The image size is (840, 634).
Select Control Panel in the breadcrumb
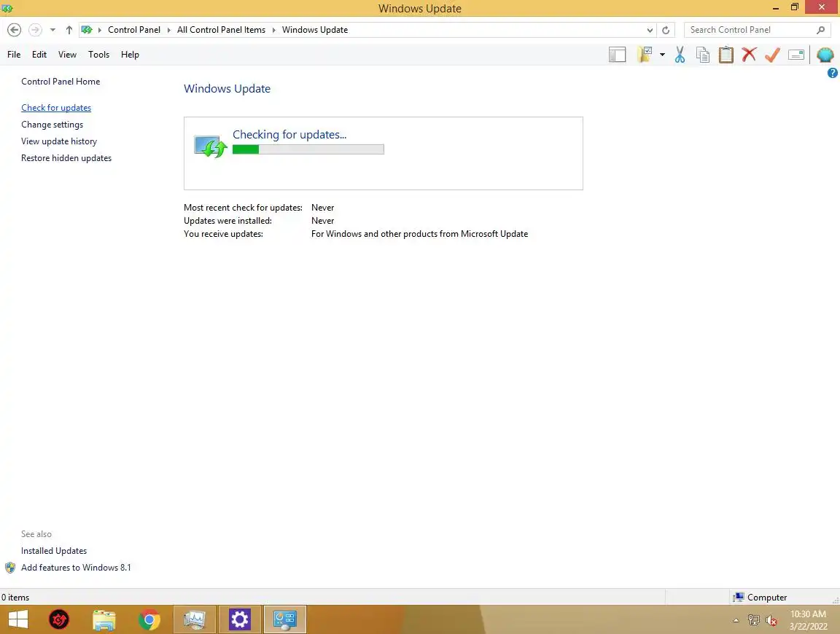pos(134,30)
